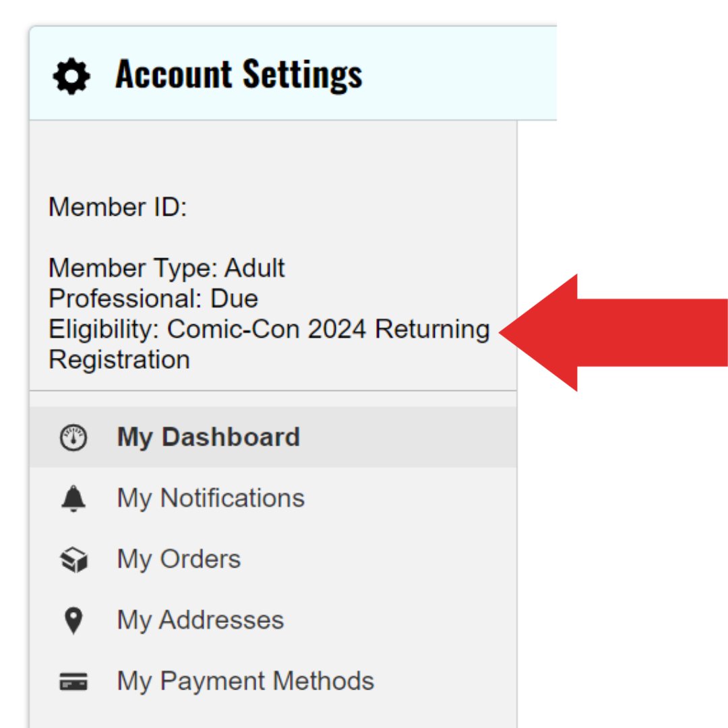Click the Eligibility: Comic-Con 2024 Returning text
The image size is (728, 728).
[269, 329]
